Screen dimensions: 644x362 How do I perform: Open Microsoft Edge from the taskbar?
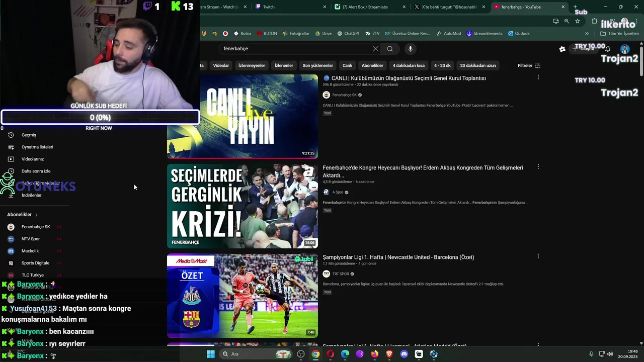tap(345, 354)
